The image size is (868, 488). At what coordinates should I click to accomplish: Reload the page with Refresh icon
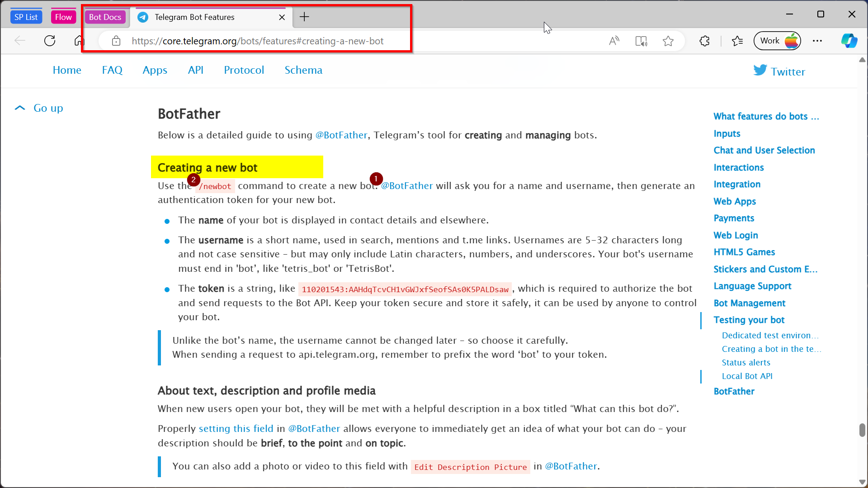(50, 41)
